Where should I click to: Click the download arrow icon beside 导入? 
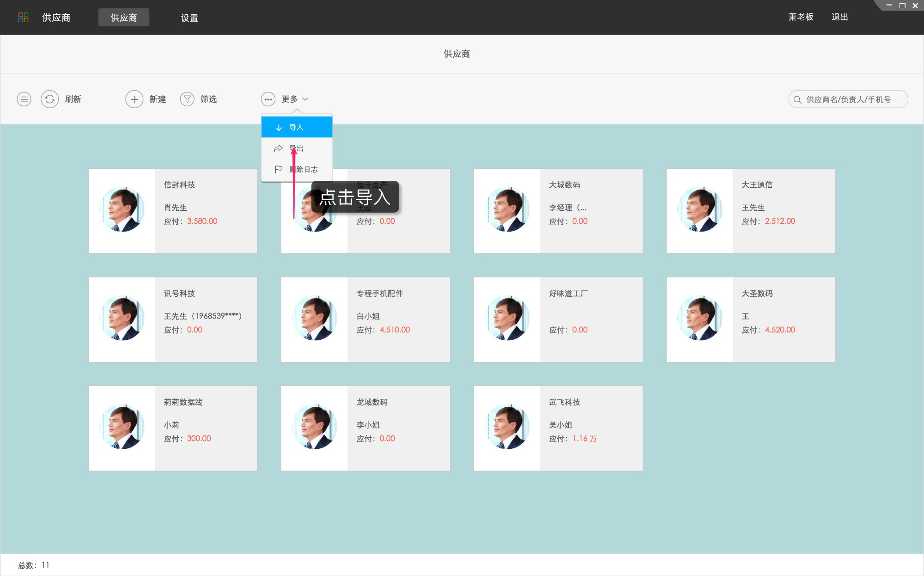tap(278, 127)
